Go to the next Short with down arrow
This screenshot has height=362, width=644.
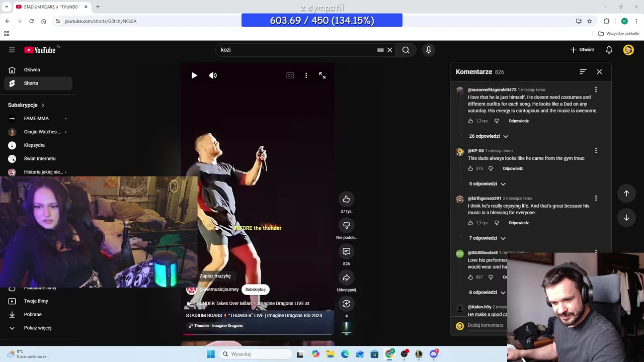pos(626,218)
